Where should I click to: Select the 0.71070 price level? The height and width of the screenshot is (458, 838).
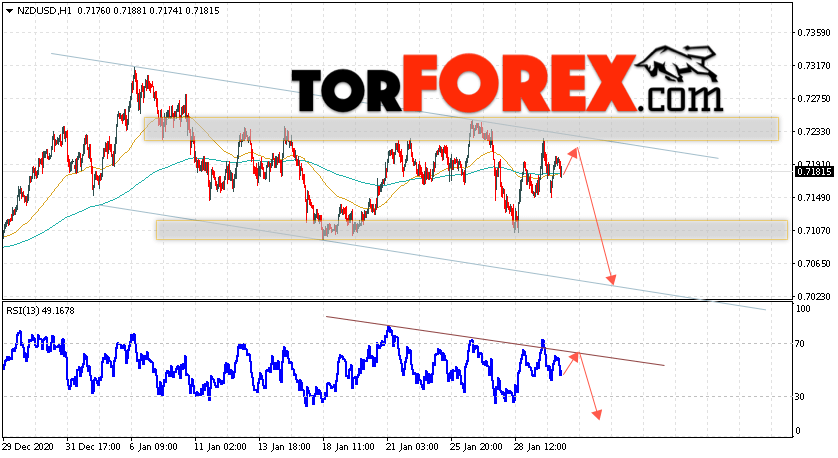click(814, 230)
